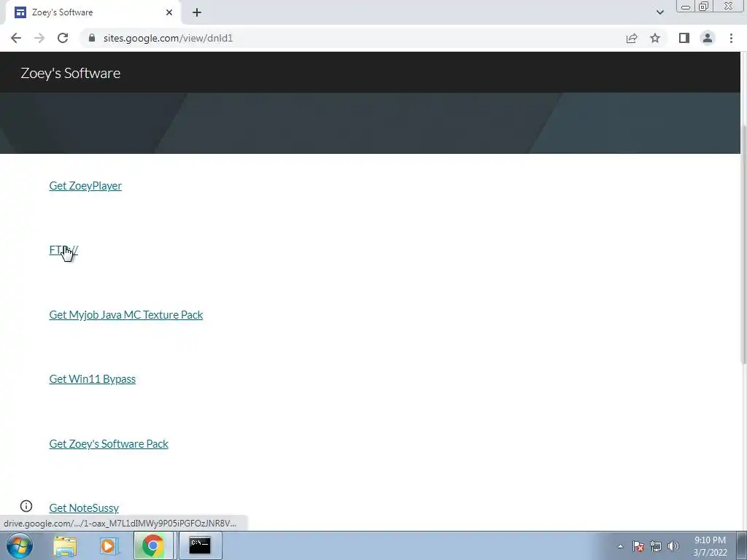Screen dimensions: 747x560
Task: Open a new tab with plus button
Action: [x=197, y=12]
